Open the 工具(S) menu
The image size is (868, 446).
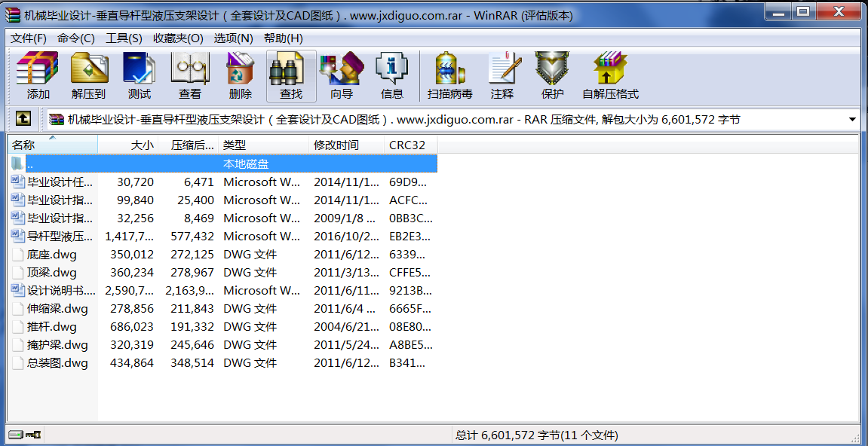click(x=124, y=38)
